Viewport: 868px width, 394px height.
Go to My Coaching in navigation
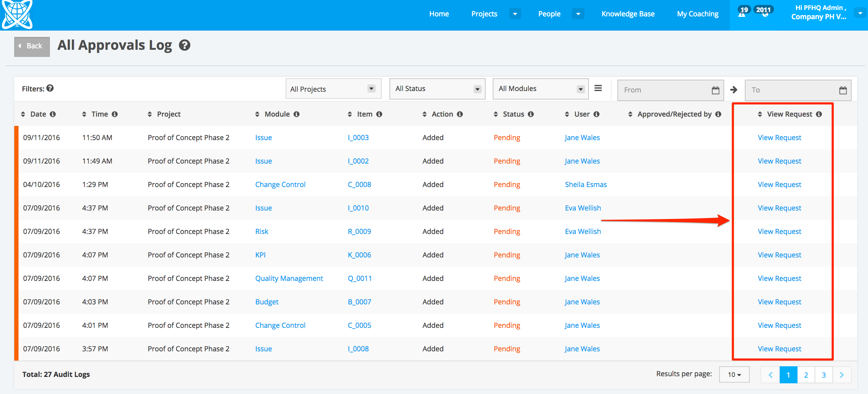point(697,14)
